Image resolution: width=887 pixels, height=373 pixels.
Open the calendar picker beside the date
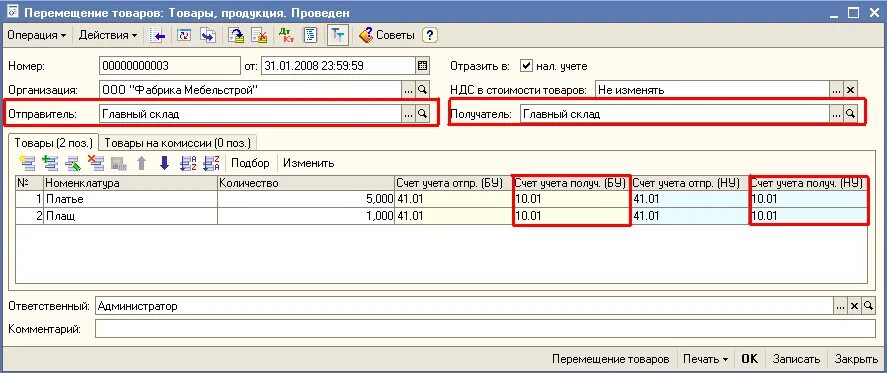pyautogui.click(x=422, y=66)
